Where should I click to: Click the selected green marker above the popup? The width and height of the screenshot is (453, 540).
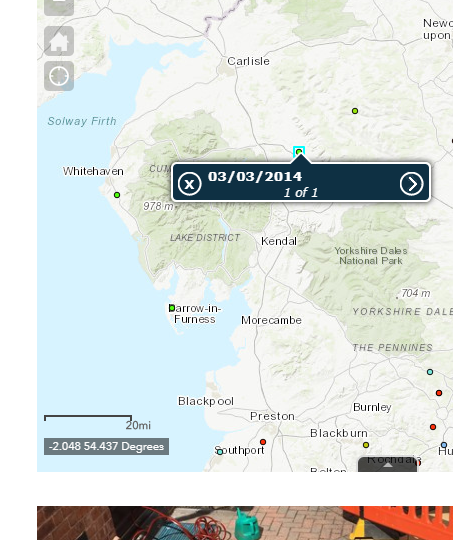pos(299,152)
